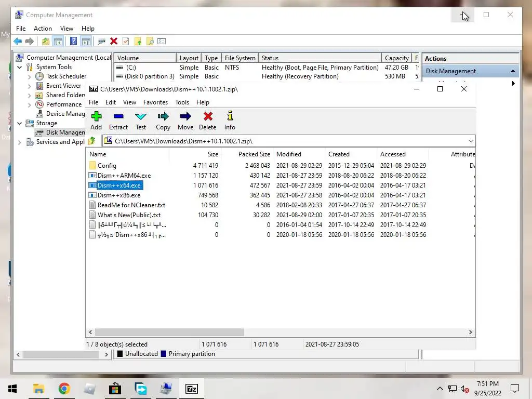The image size is (532, 399).
Task: Open the notification center icon
Action: click(x=515, y=389)
